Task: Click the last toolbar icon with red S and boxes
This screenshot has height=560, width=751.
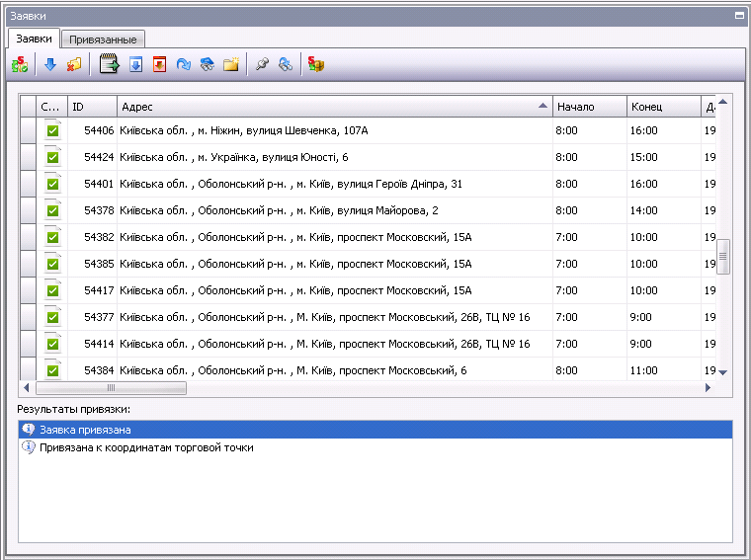Action: pyautogui.click(x=316, y=65)
